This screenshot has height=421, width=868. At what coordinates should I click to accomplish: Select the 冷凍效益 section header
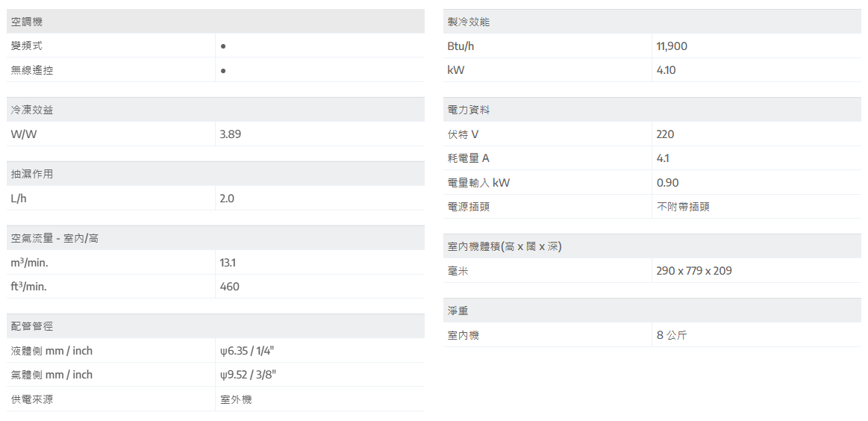32,110
